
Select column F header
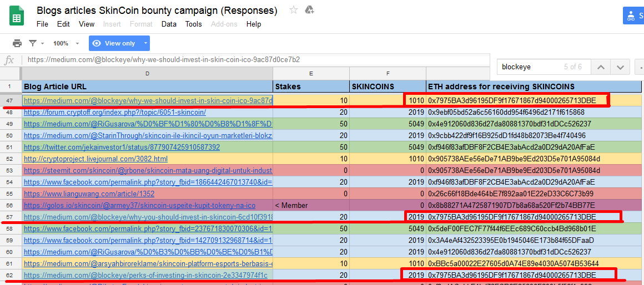[x=388, y=73]
